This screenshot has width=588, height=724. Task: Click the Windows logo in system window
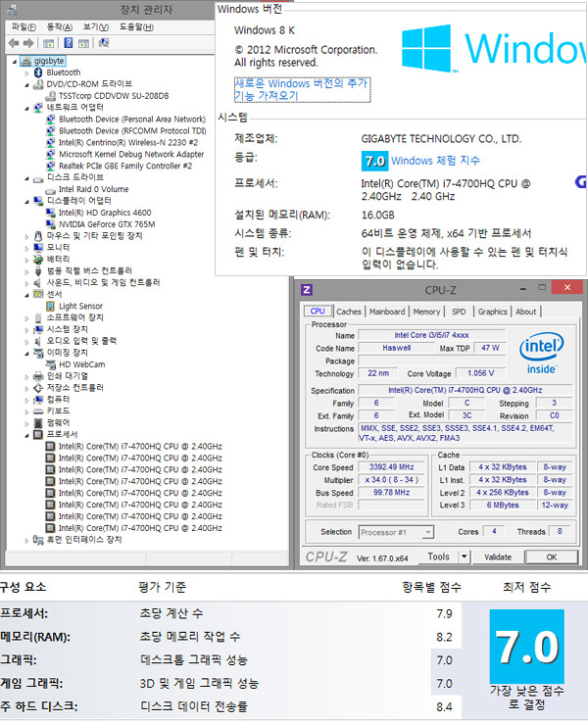click(426, 48)
